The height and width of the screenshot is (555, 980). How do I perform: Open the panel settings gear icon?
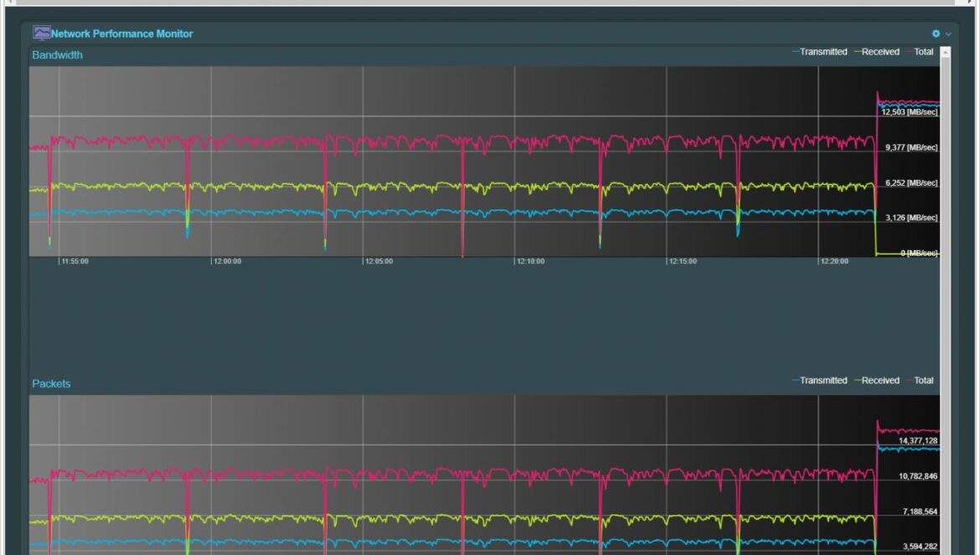(936, 33)
